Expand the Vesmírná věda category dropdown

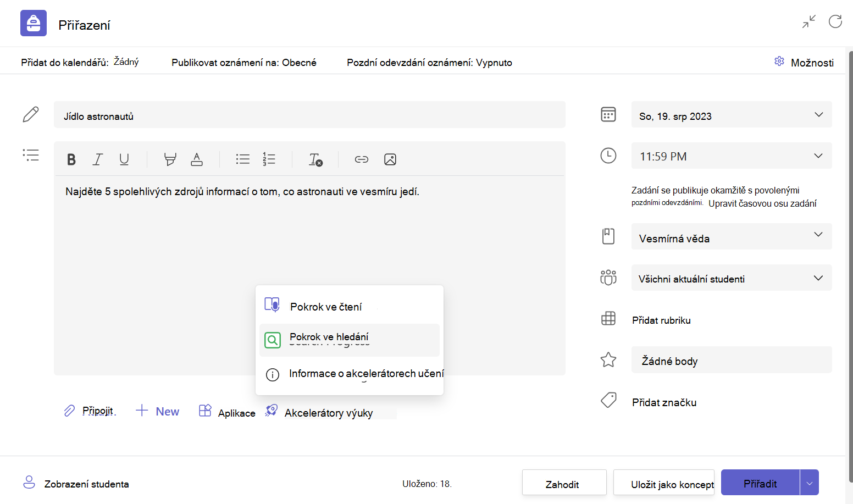pyautogui.click(x=732, y=236)
